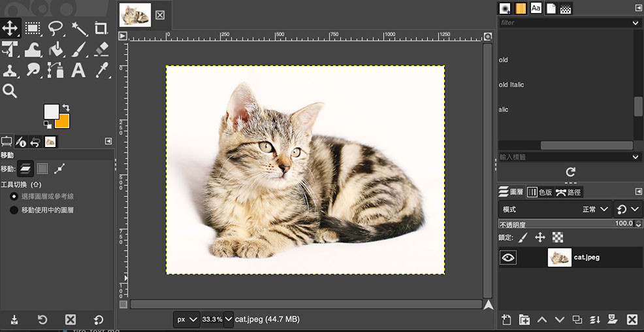Image resolution: width=644 pixels, height=332 pixels.
Task: Open the Document History tab
Action: 551,8
